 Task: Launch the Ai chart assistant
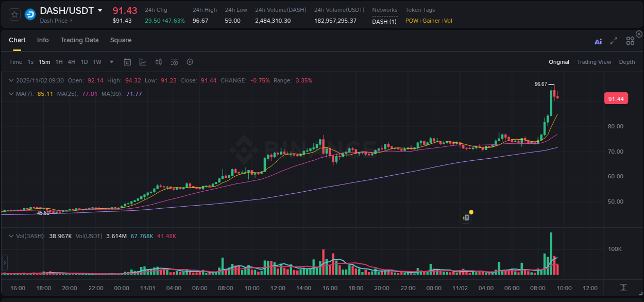coord(598,40)
